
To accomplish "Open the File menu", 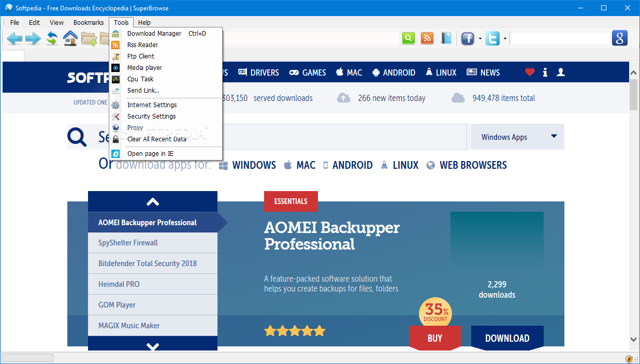I will (14, 22).
